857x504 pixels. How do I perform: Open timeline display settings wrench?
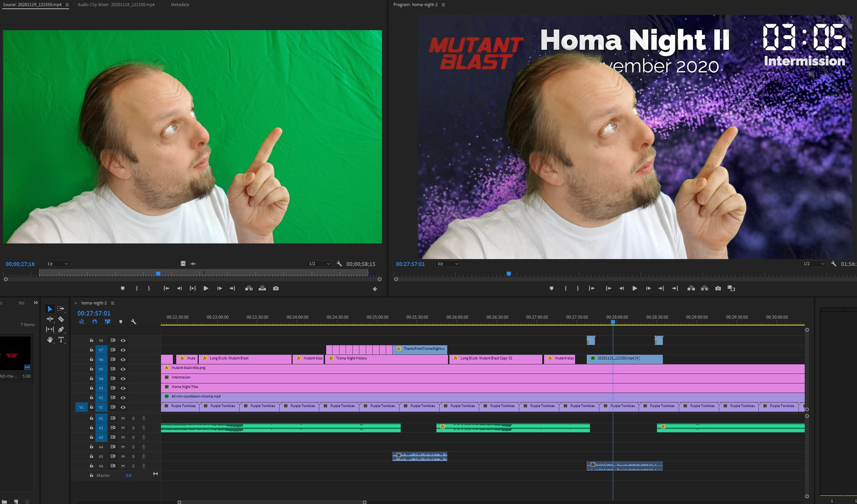(134, 322)
